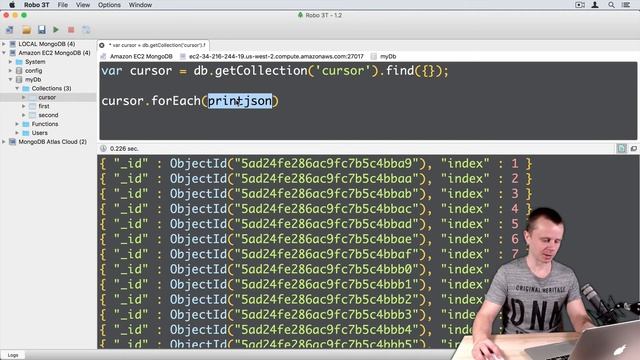This screenshot has width=640, height=360.
Task: Select the cursor collection
Action: (x=47, y=97)
